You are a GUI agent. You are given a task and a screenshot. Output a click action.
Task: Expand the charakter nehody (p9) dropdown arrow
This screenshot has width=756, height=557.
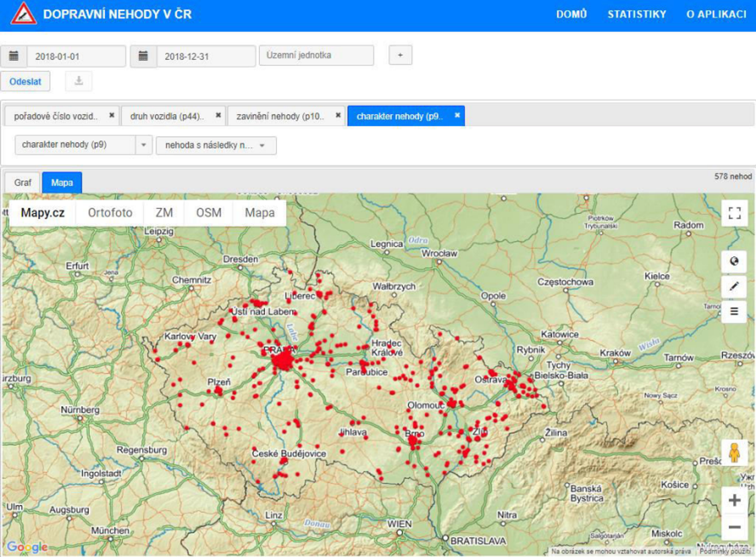144,145
